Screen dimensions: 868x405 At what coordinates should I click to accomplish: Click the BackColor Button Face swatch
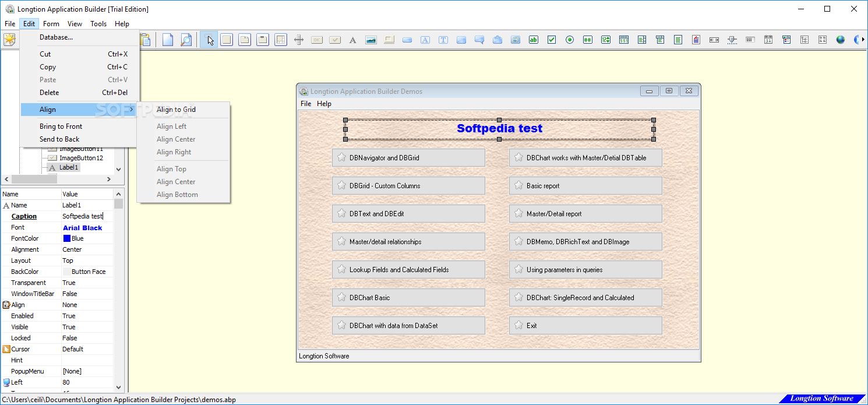(67, 272)
